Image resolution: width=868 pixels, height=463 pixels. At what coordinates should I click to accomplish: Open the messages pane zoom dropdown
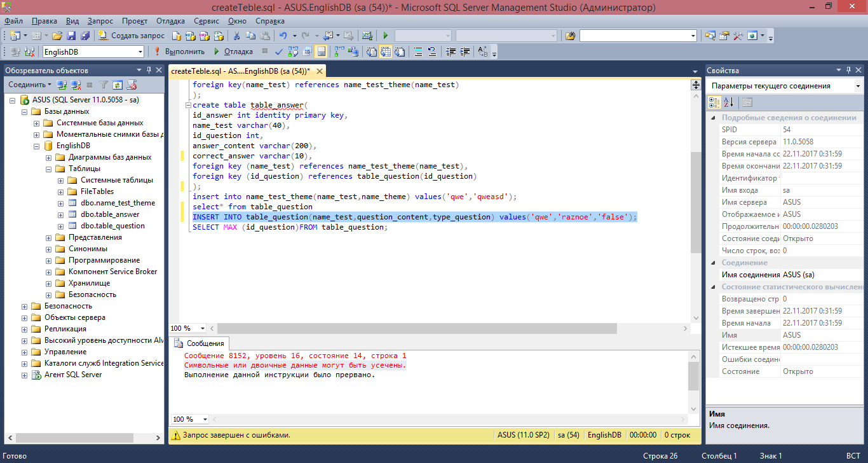pos(205,419)
